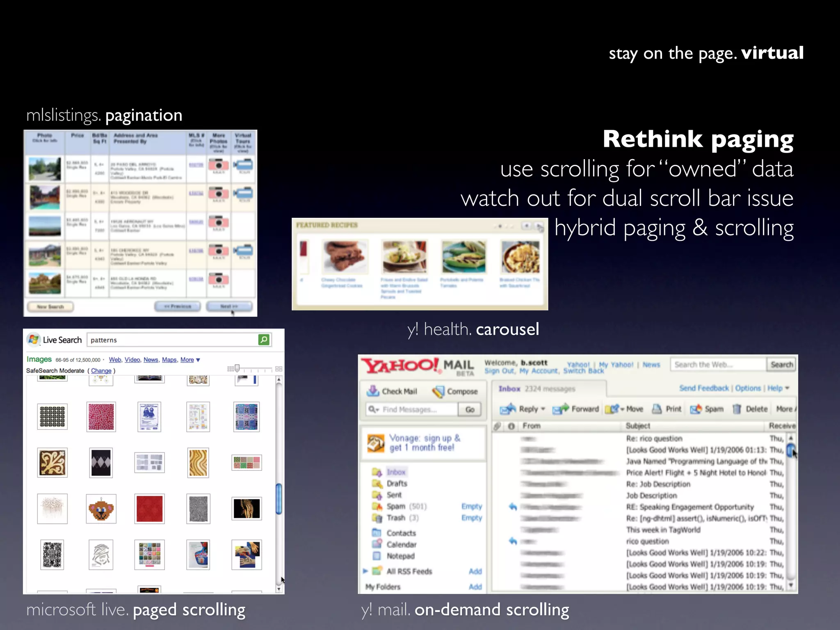Click the Print toolbar icon in Yahoo Mail

tap(657, 409)
